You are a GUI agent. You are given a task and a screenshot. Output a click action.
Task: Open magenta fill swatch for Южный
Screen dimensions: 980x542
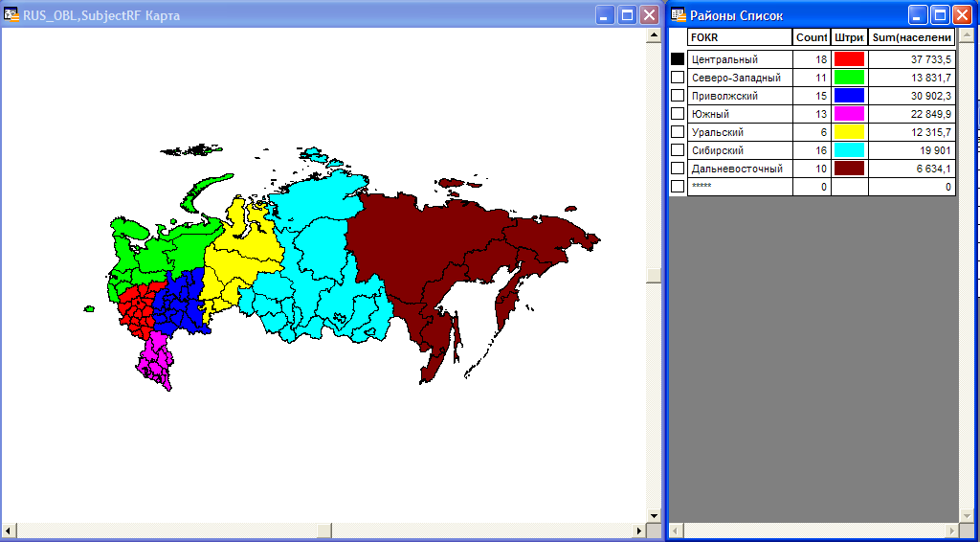(850, 114)
